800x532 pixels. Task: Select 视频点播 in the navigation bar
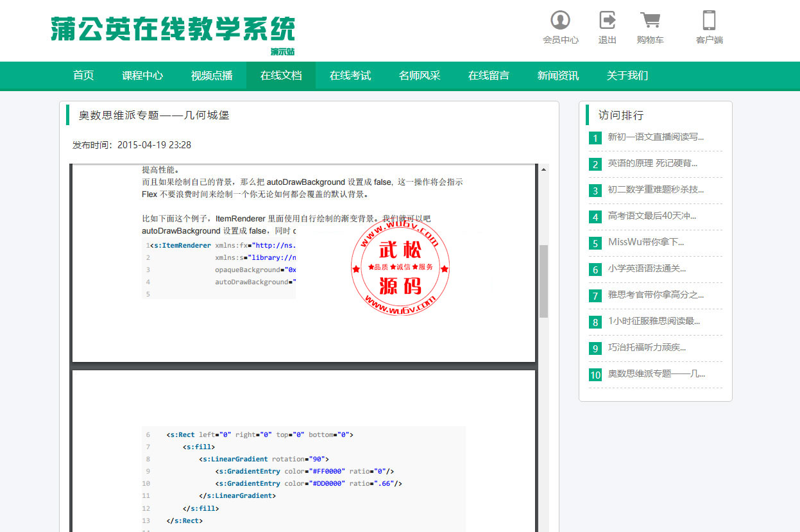212,76
